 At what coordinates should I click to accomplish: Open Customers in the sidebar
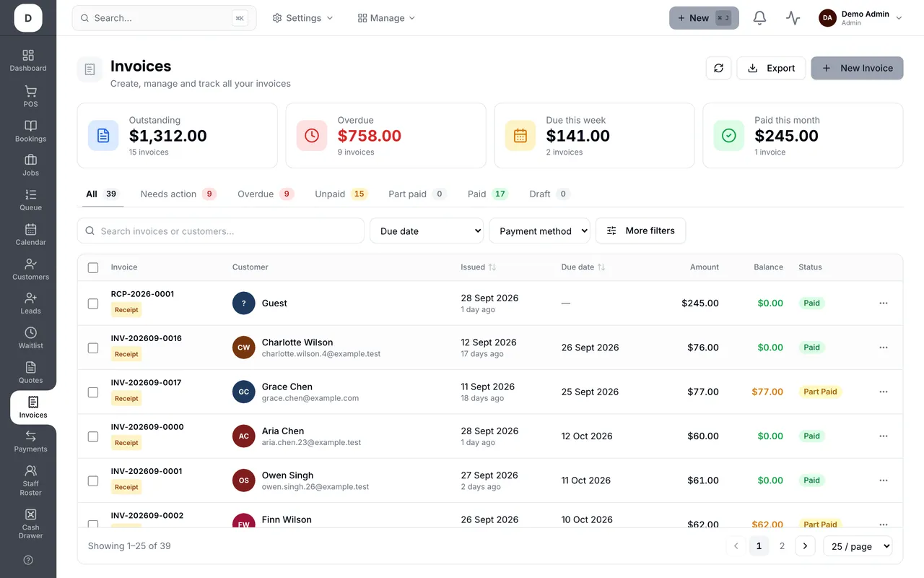tap(30, 269)
